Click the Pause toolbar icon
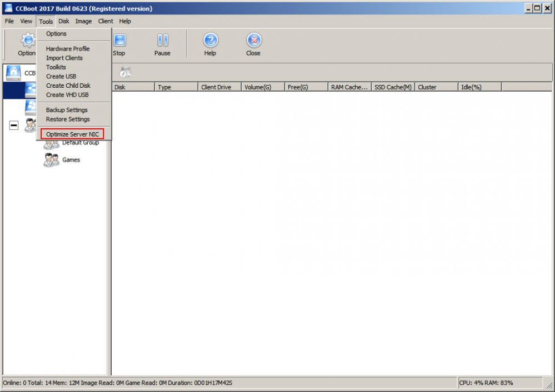 (162, 40)
